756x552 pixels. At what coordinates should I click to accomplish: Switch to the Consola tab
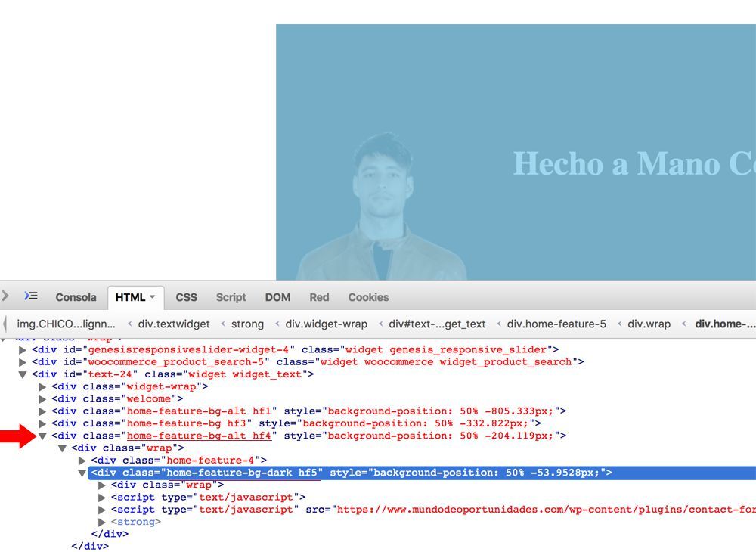point(76,297)
